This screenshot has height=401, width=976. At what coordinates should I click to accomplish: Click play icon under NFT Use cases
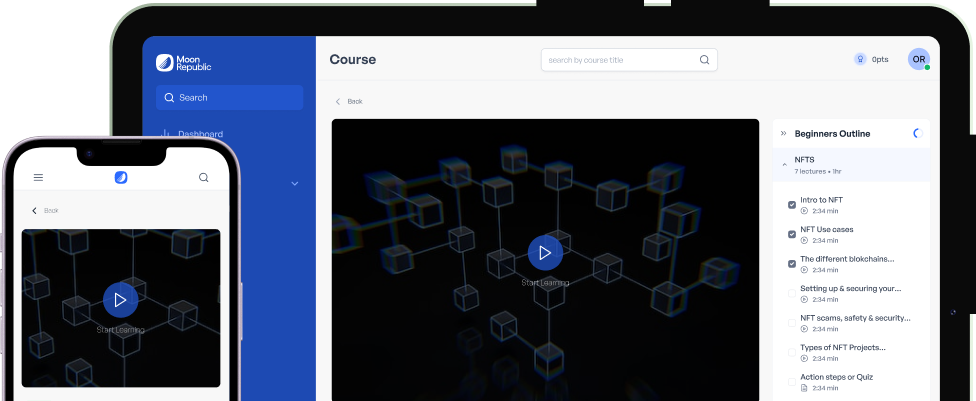(804, 240)
